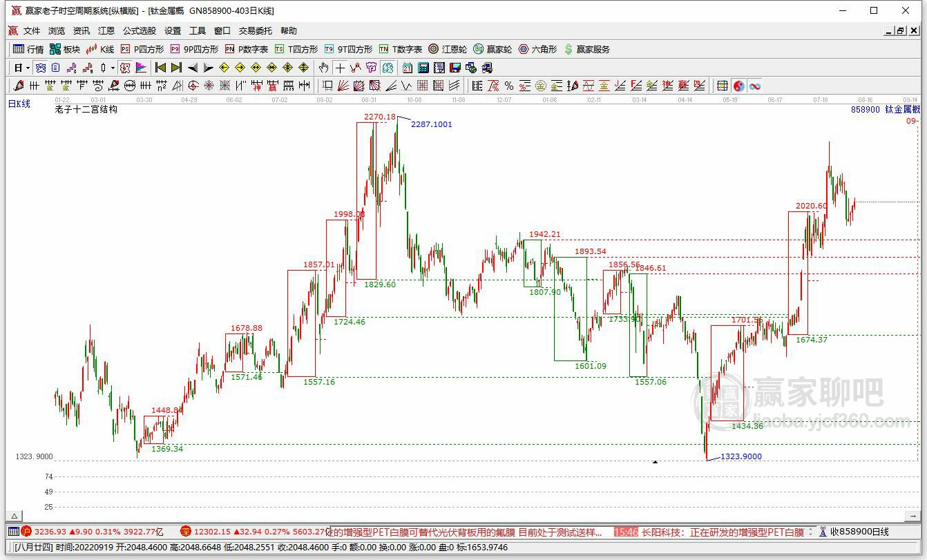Open the 板块 sector view

coord(65,49)
